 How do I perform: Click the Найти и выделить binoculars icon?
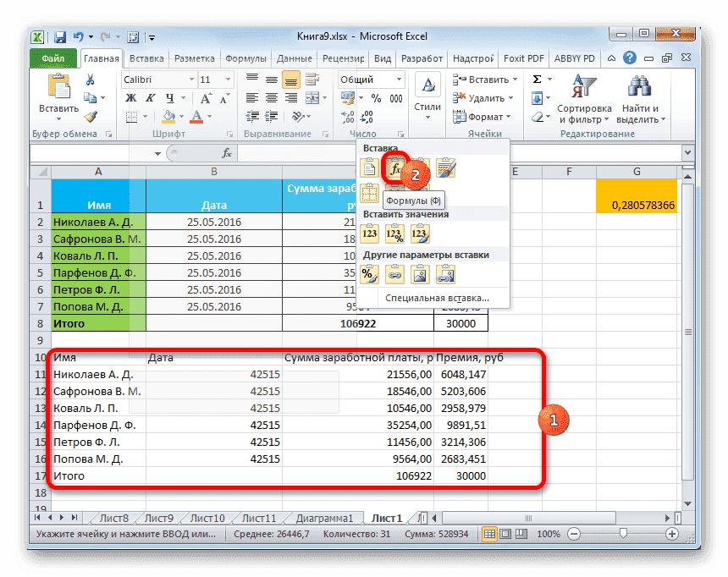coord(639,86)
